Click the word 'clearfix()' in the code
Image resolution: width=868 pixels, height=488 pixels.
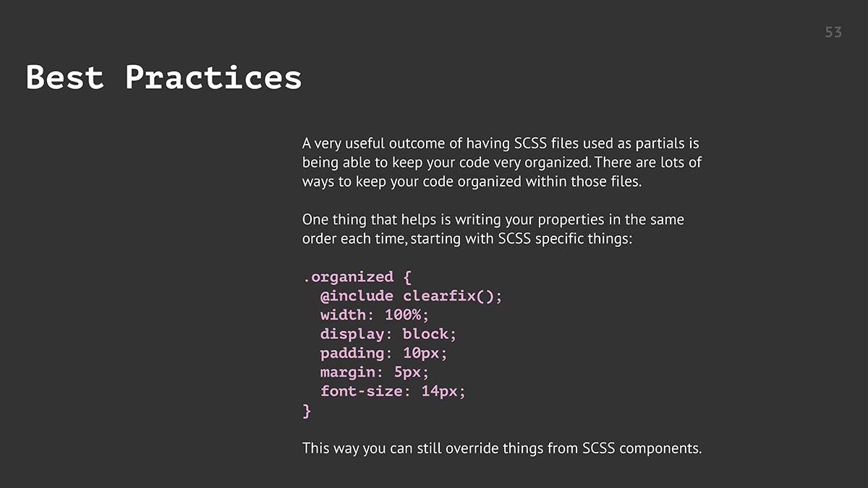(452, 296)
